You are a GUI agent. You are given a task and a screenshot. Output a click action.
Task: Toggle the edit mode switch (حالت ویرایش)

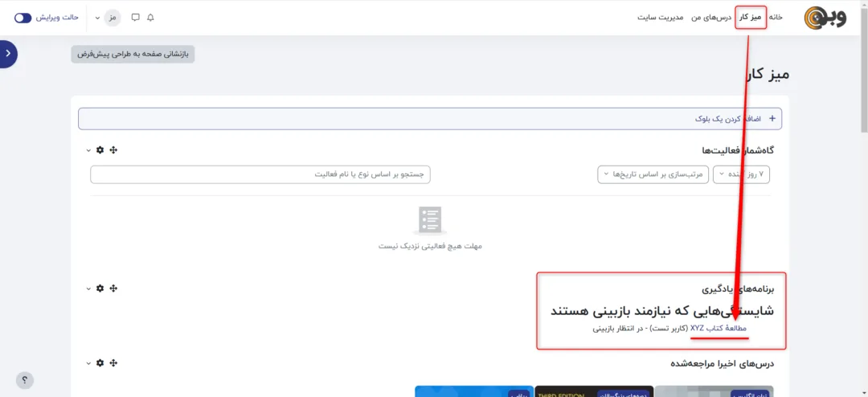coord(23,18)
